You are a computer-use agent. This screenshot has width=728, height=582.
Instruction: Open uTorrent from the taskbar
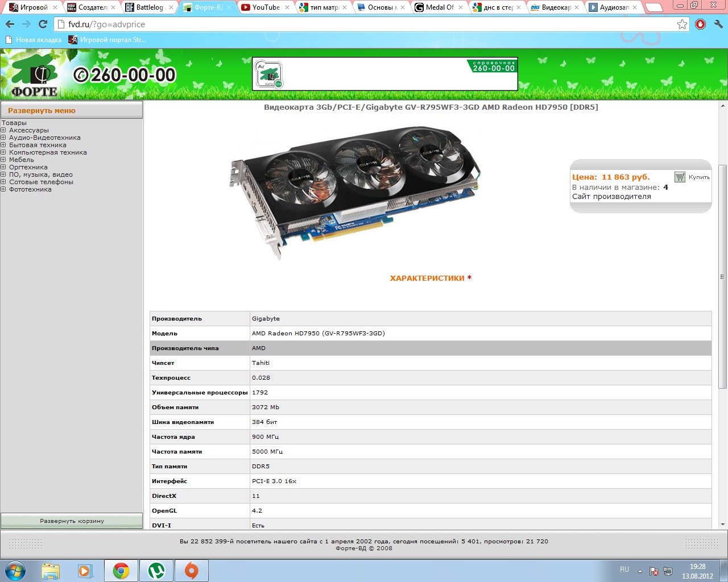[x=156, y=571]
